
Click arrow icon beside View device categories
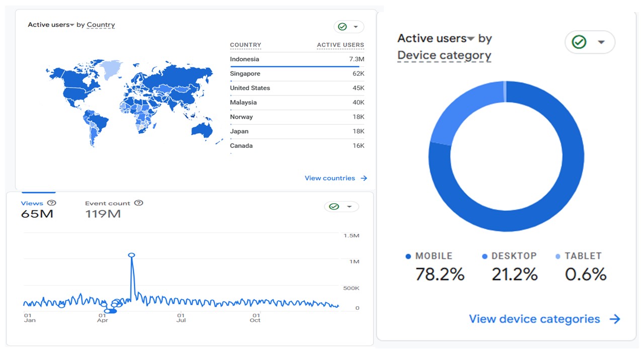614,319
